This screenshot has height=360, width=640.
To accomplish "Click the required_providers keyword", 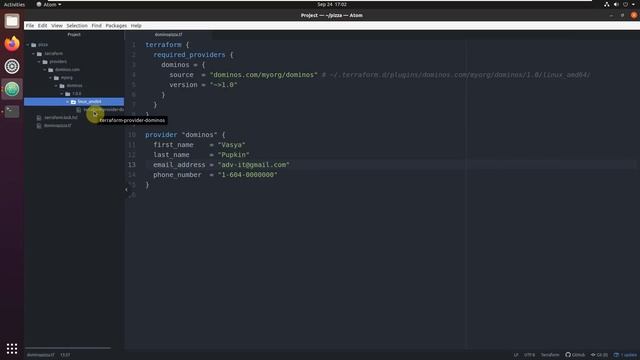I will tap(189, 55).
